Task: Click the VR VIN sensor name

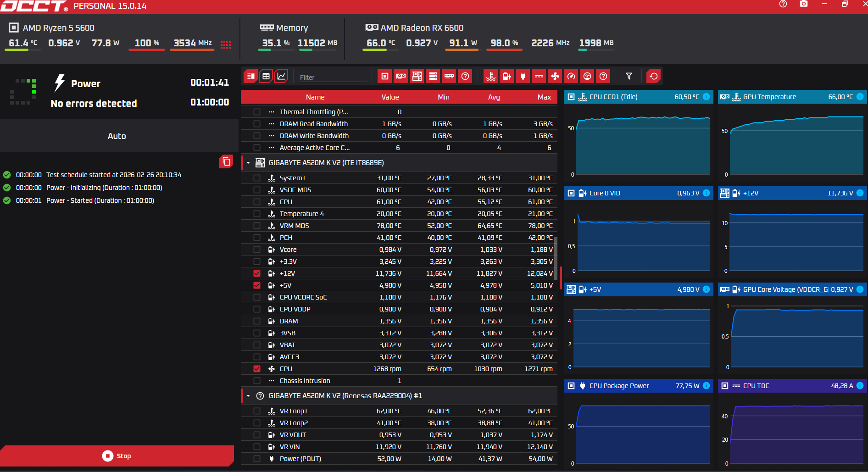Action: point(290,447)
